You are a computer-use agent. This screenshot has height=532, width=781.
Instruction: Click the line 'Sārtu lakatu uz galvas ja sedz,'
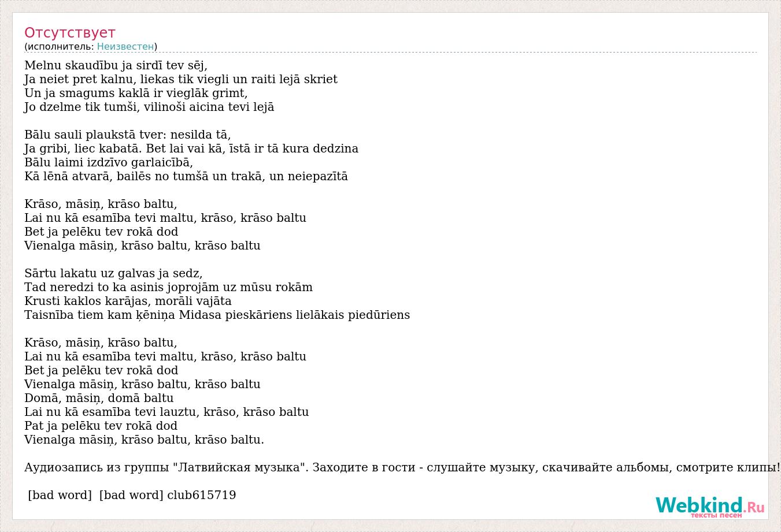[x=113, y=273]
